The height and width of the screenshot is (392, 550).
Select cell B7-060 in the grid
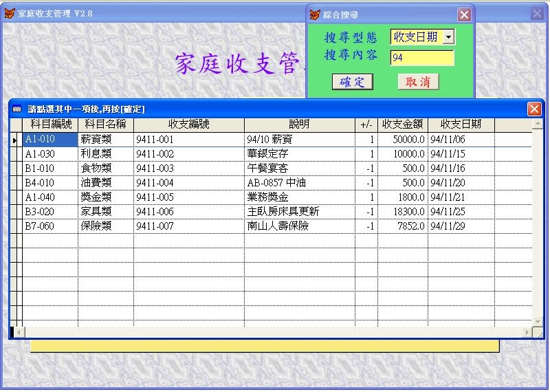click(50, 226)
